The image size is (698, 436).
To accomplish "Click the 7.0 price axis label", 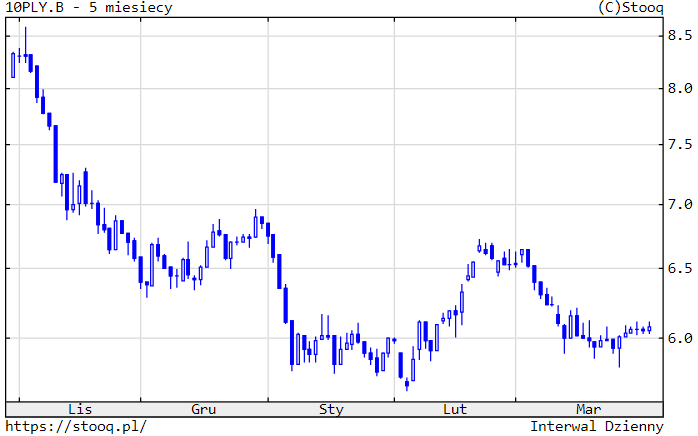I will pyautogui.click(x=681, y=205).
